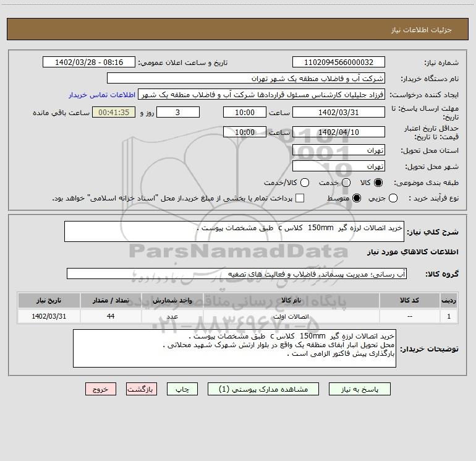Click the remaining time countdown 00:41:35
476x461 pixels.
click(x=114, y=112)
